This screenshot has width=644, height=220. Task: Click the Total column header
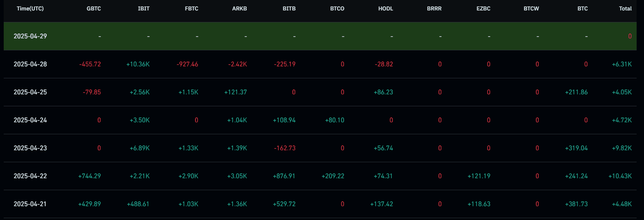click(x=625, y=9)
